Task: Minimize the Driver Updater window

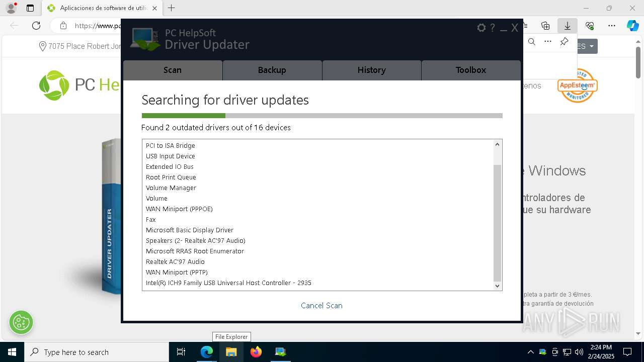Action: pyautogui.click(x=504, y=29)
